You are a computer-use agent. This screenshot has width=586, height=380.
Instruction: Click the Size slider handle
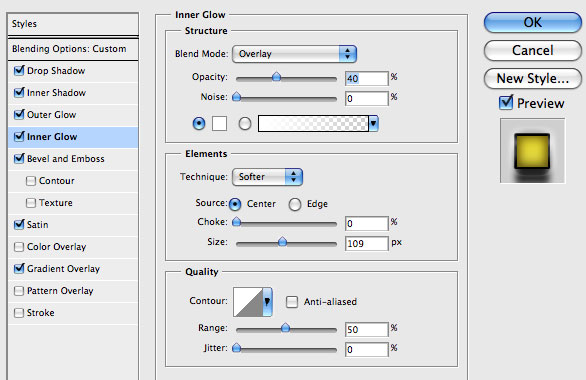tap(283, 242)
